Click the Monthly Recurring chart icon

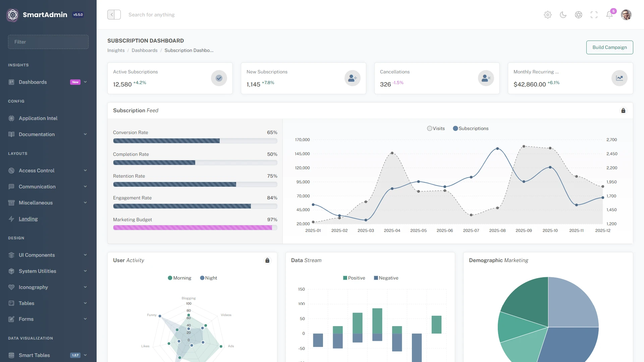click(620, 78)
